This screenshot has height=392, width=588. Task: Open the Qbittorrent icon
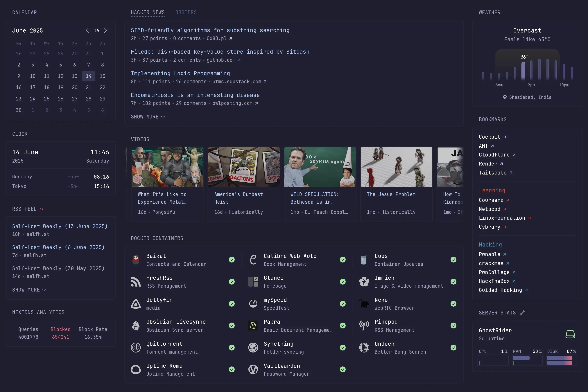136,348
